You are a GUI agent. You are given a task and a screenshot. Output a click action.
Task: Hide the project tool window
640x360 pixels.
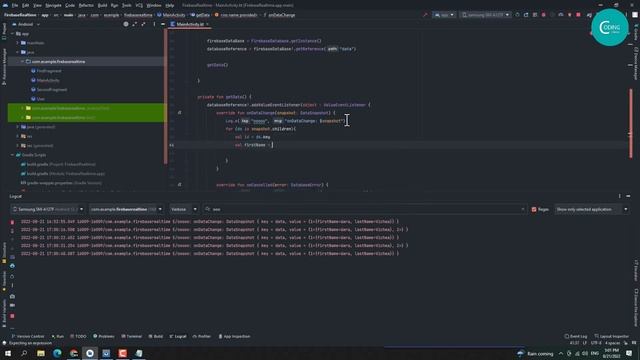pos(162,24)
